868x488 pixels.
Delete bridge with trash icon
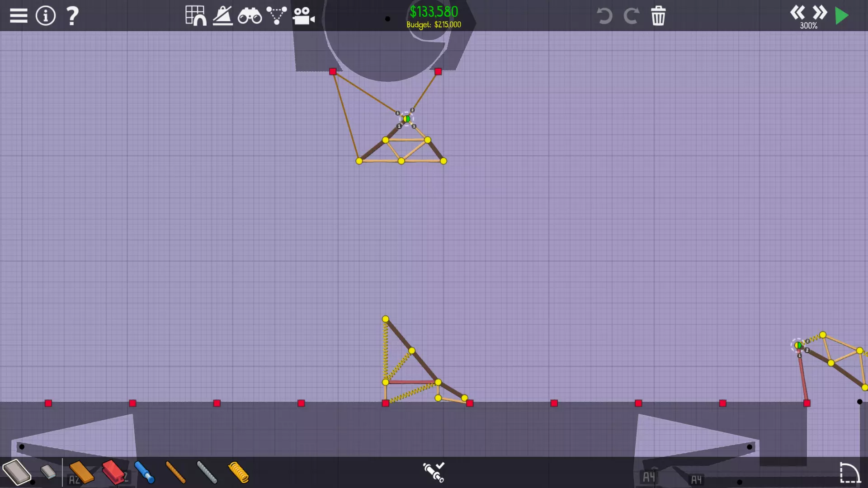click(x=658, y=16)
